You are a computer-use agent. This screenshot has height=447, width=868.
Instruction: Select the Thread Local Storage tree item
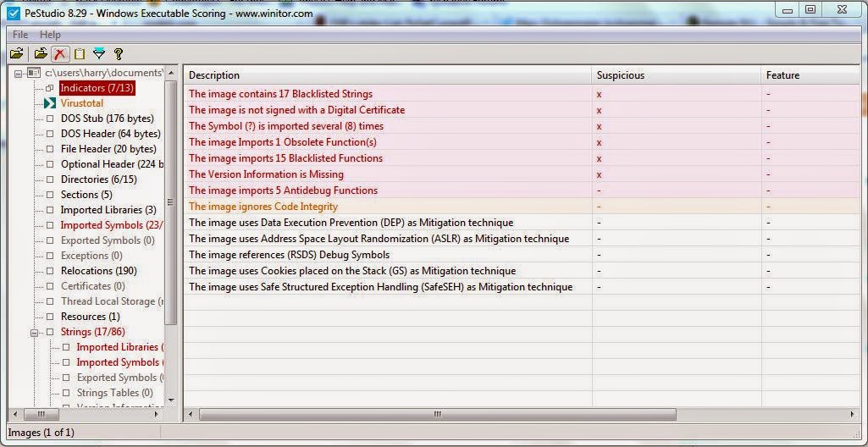(x=113, y=301)
